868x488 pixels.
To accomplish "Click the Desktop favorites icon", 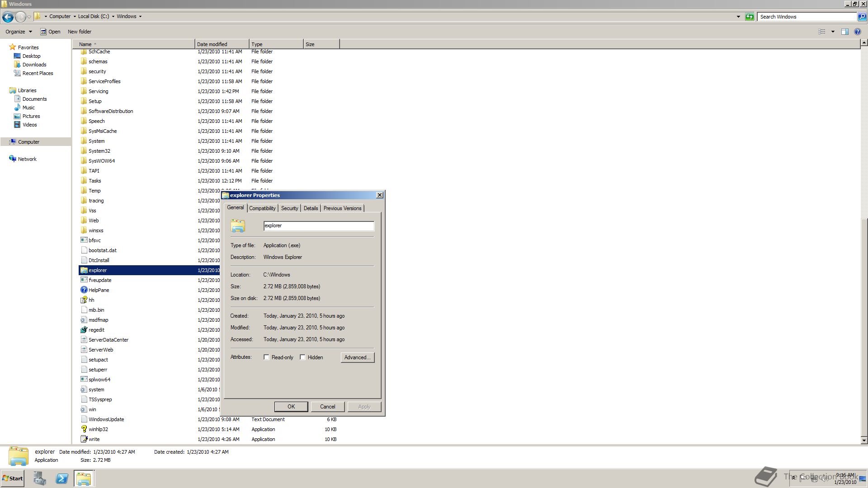I will (x=18, y=56).
